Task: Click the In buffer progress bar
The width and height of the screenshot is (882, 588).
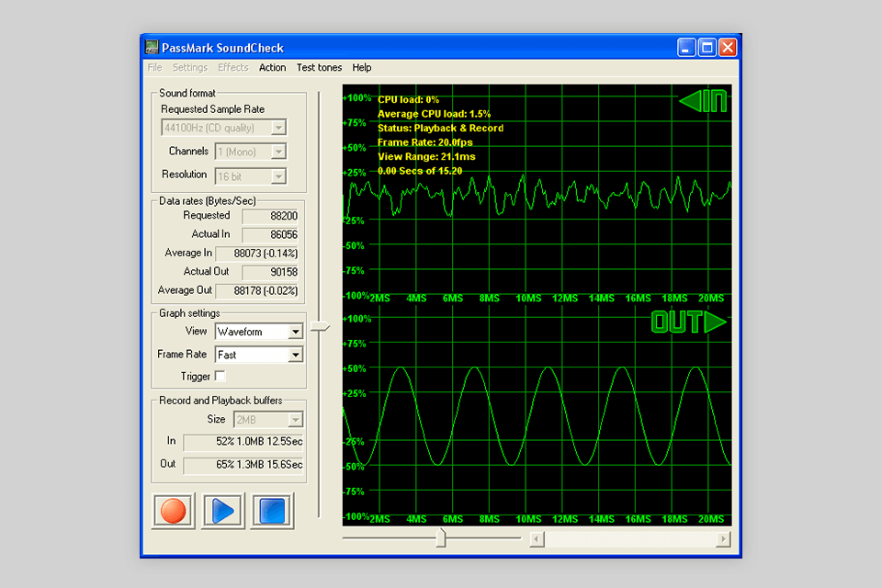Action: pos(243,442)
